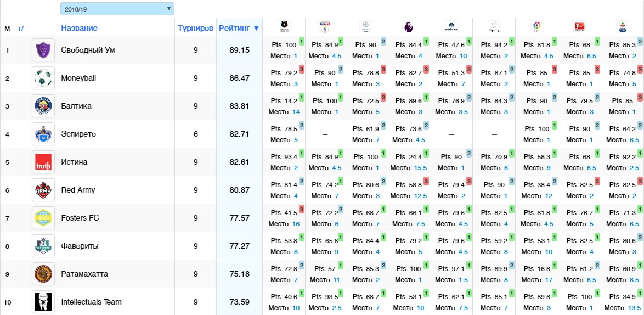
Task: Click the LFP La Liga logo header
Action: 536,25
